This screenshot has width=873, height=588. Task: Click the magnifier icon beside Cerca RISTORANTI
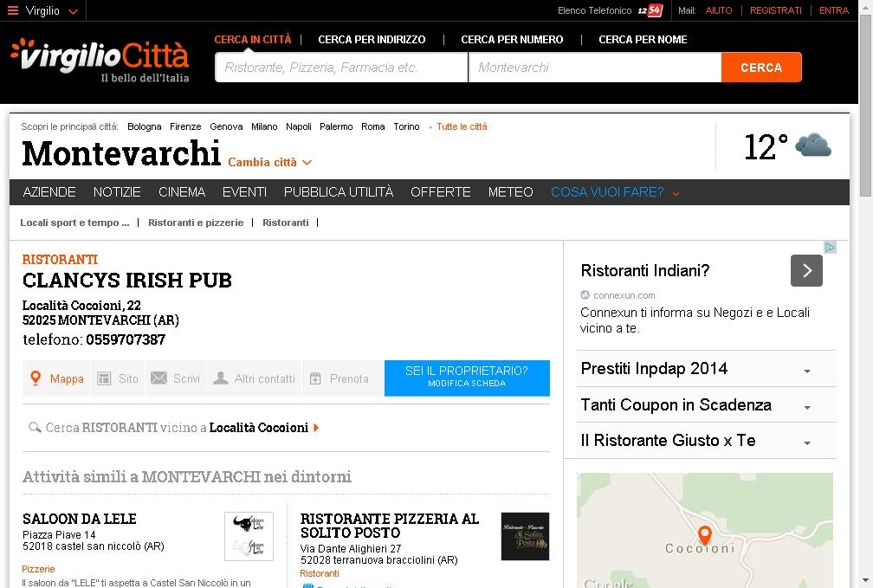35,427
